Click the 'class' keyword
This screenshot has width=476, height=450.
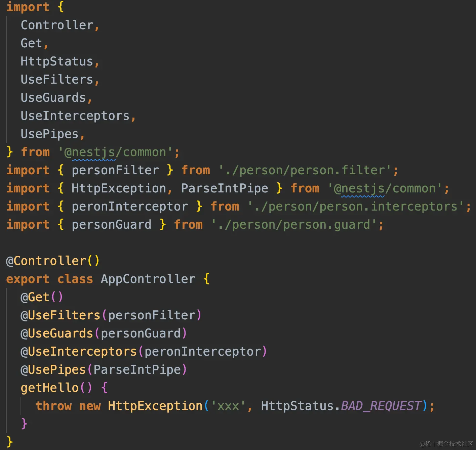pyautogui.click(x=75, y=279)
